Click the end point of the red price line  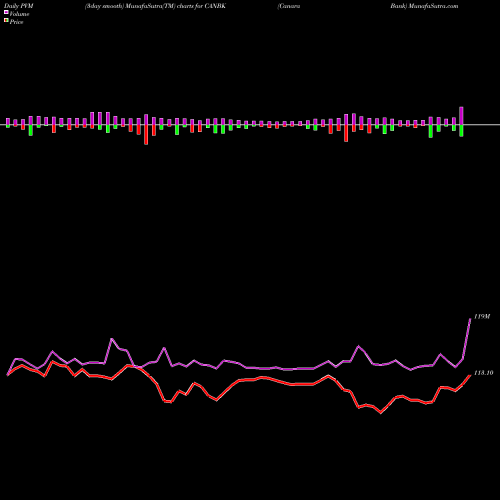[470, 375]
